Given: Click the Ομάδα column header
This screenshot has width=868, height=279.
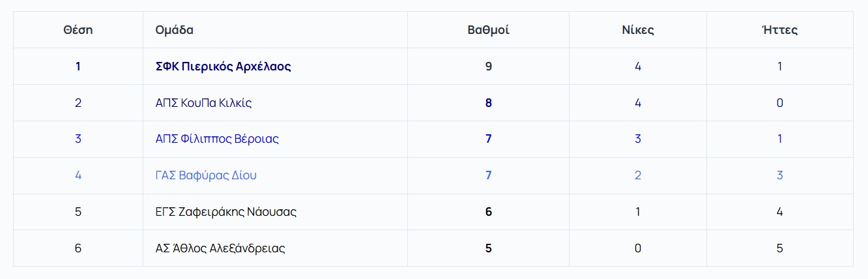Looking at the screenshot, I should pyautogui.click(x=174, y=30).
